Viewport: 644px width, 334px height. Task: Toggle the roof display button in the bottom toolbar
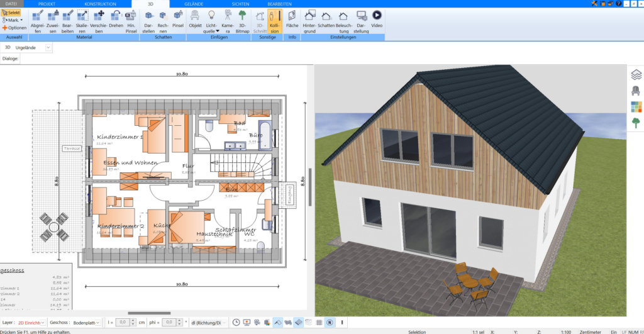[x=277, y=323]
